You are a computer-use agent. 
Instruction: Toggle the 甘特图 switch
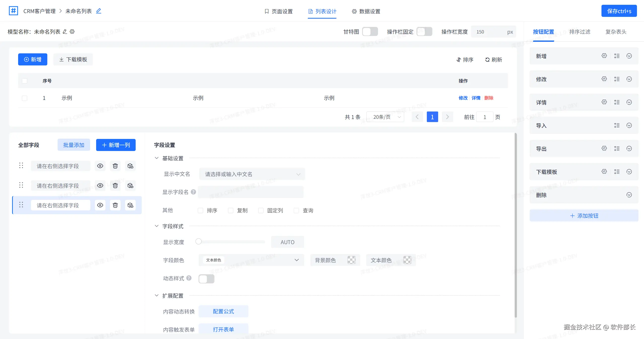tap(370, 32)
